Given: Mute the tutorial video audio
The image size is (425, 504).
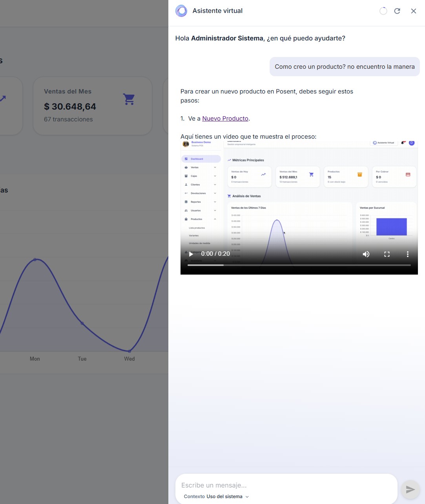Looking at the screenshot, I should (x=366, y=254).
